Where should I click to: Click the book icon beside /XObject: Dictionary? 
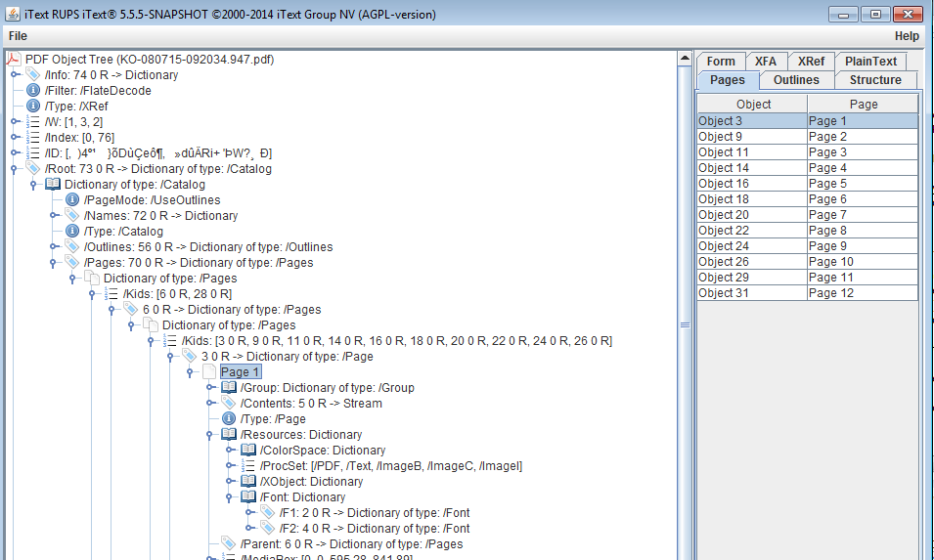coord(248,481)
